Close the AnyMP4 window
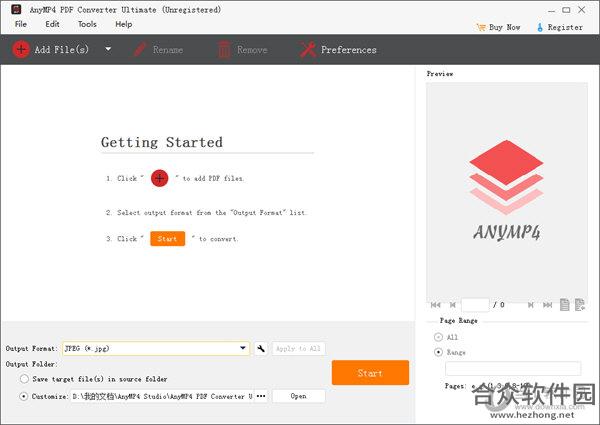The height and width of the screenshot is (425, 600). [582, 10]
